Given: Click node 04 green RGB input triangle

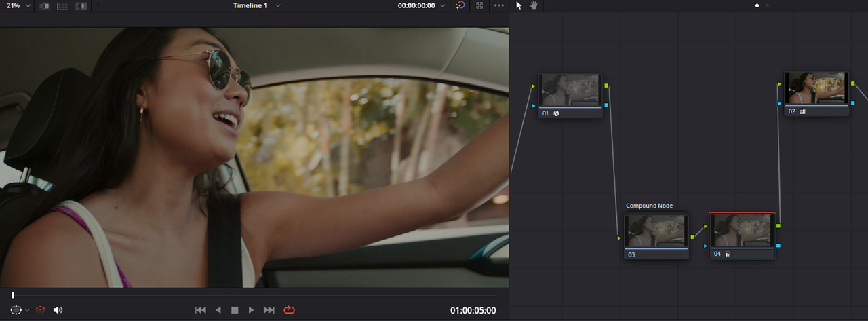Looking at the screenshot, I should [x=706, y=226].
